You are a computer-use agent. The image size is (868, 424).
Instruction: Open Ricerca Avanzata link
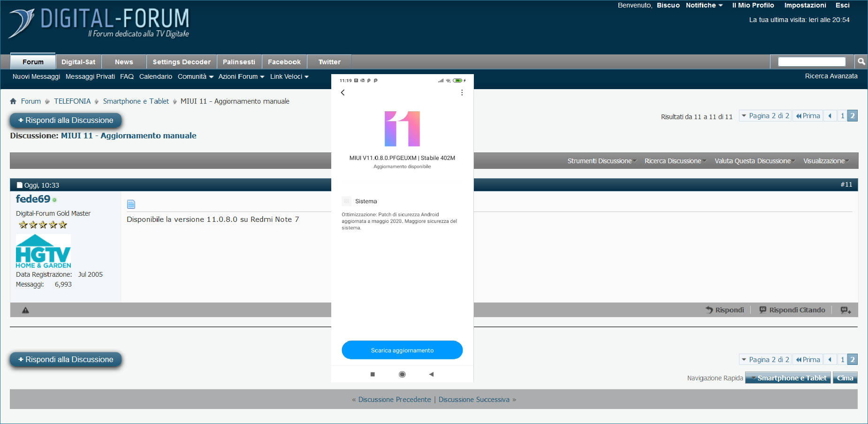point(831,76)
